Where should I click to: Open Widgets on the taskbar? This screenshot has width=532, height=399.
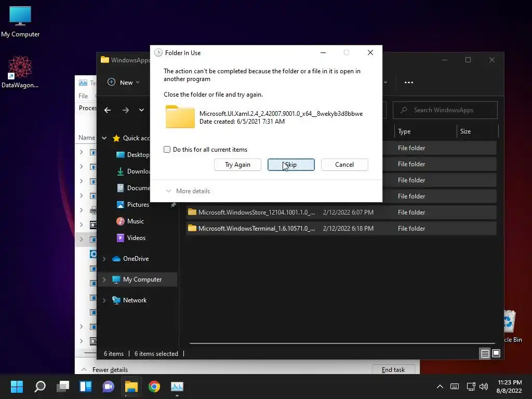pyautogui.click(x=86, y=387)
